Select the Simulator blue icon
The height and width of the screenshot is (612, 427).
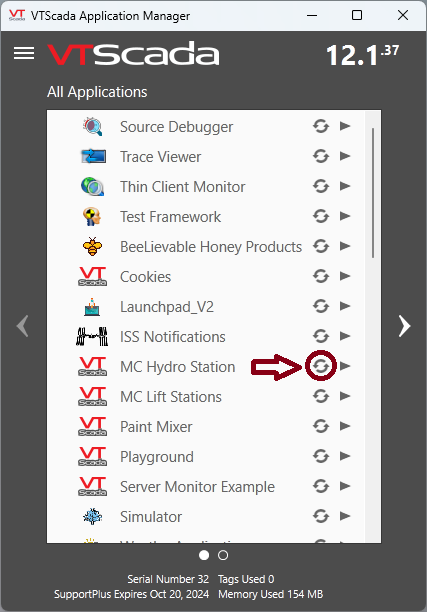coord(93,516)
